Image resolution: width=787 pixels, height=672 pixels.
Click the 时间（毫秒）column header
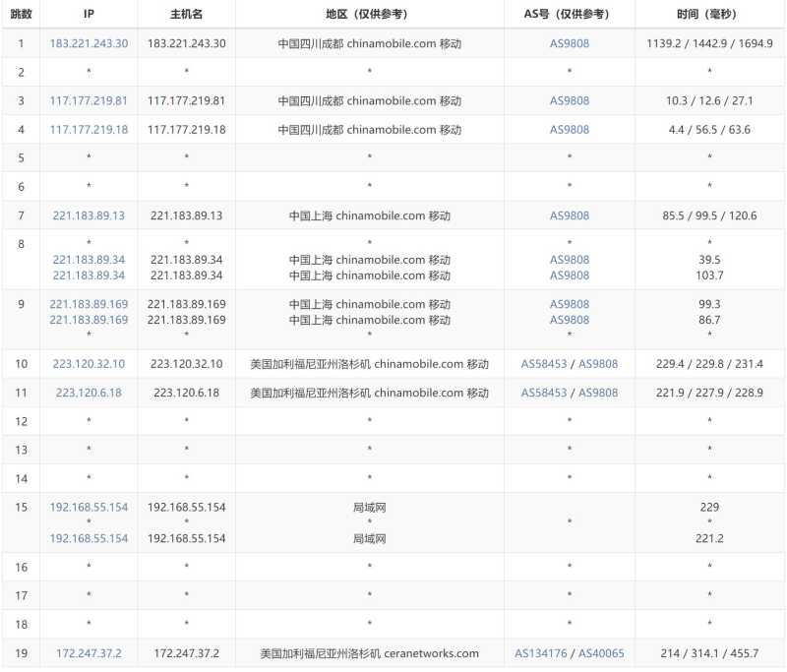coord(706,14)
